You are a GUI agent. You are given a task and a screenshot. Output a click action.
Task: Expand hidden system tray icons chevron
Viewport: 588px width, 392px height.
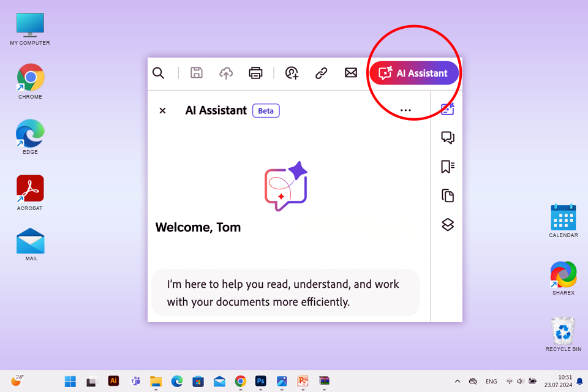457,382
